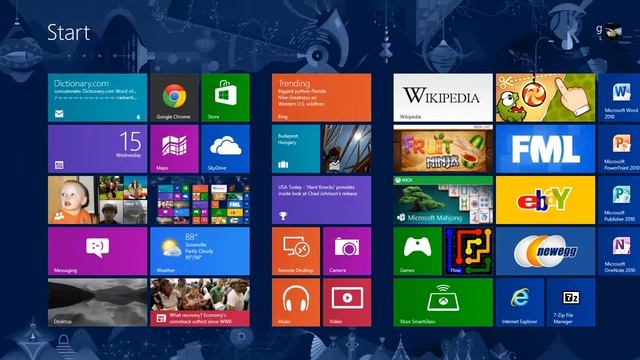Open the Newegg tile
Screen dimensions: 640x360
[545, 251]
